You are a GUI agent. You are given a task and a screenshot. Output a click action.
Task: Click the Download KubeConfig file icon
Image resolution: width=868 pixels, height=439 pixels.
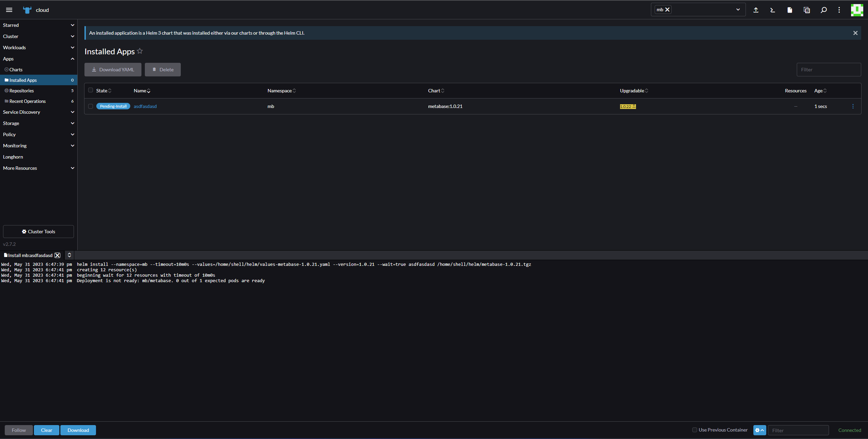click(x=789, y=10)
